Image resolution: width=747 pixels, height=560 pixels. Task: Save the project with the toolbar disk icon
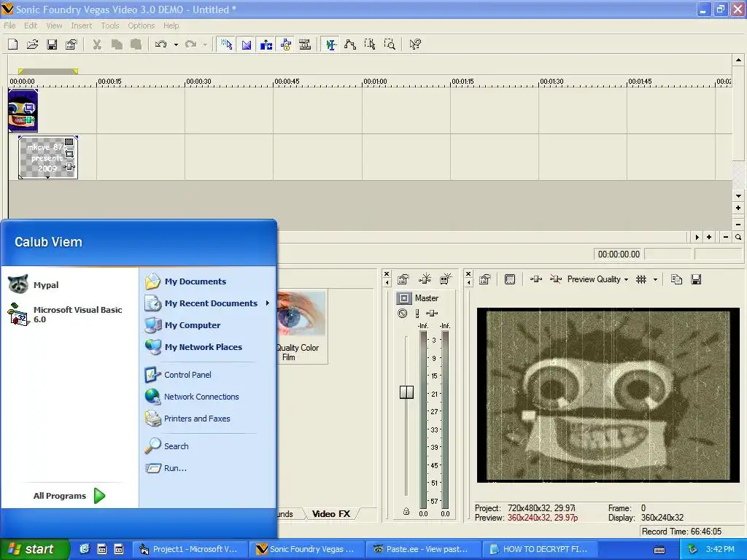tap(52, 44)
